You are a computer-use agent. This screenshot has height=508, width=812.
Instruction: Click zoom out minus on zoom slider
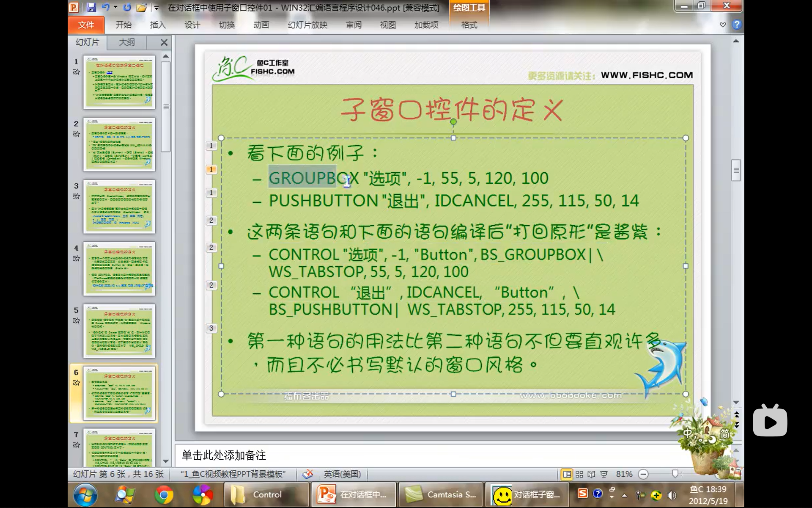point(643,474)
